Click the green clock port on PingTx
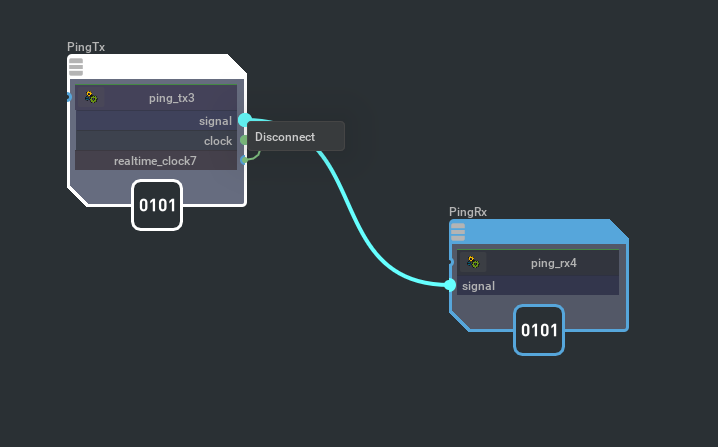718x447 pixels. (243, 141)
